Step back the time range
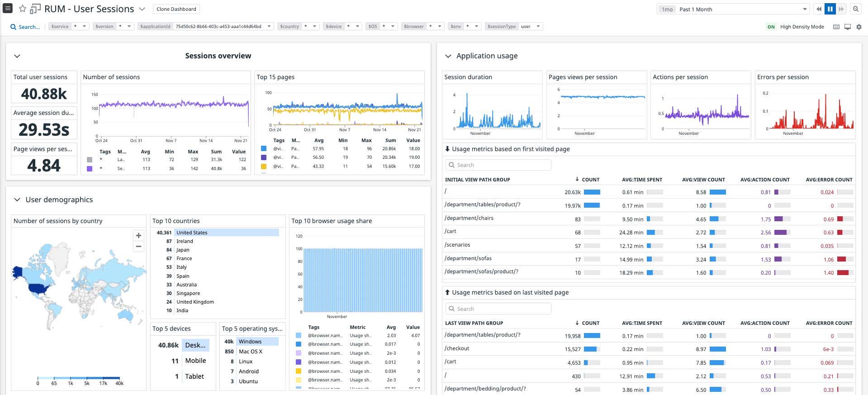This screenshot has height=395, width=868. click(x=819, y=9)
